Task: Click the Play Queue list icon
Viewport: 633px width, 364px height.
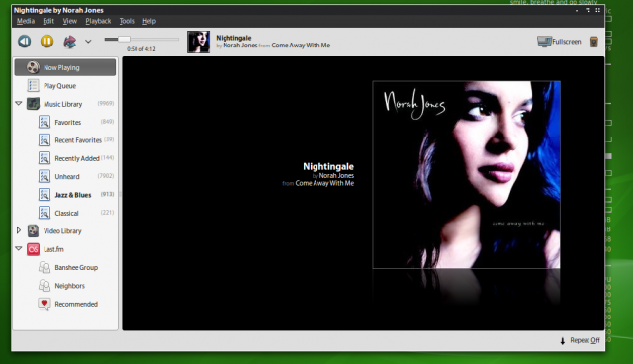Action: click(x=33, y=85)
